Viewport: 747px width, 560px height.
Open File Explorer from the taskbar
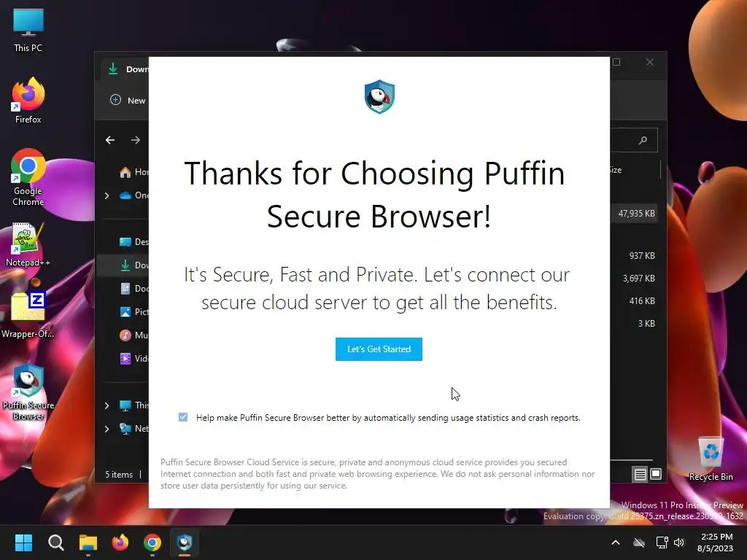click(x=88, y=542)
